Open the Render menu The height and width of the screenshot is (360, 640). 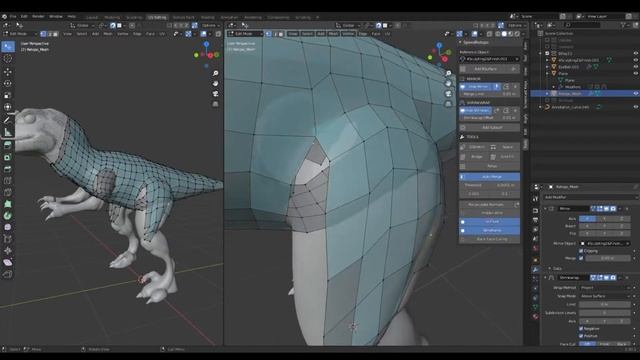coord(38,16)
